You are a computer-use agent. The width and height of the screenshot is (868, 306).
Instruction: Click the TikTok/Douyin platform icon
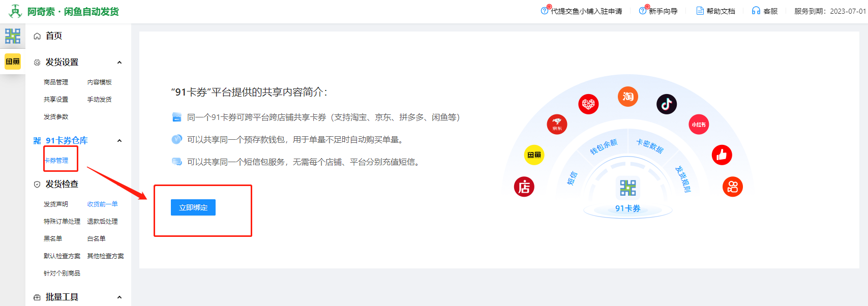(x=667, y=104)
